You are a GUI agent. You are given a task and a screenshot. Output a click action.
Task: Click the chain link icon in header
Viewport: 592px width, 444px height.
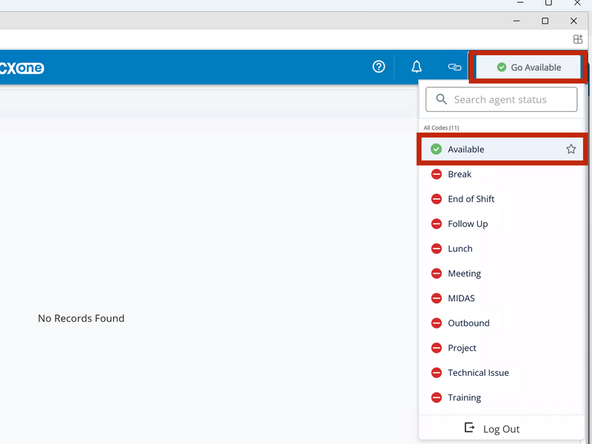pos(454,67)
